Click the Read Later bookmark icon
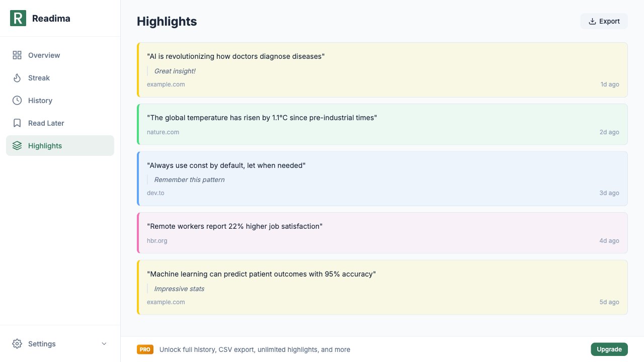This screenshot has height=362, width=644. (x=17, y=123)
